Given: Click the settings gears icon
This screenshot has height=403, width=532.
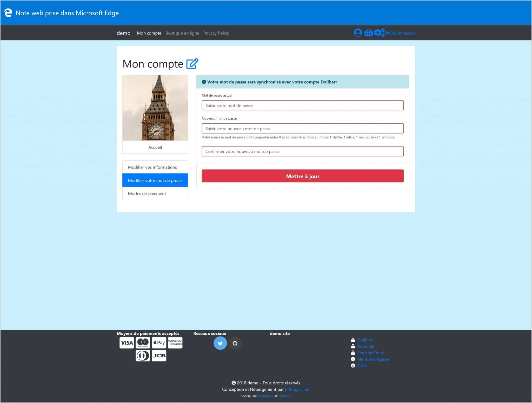Looking at the screenshot, I should [x=379, y=33].
